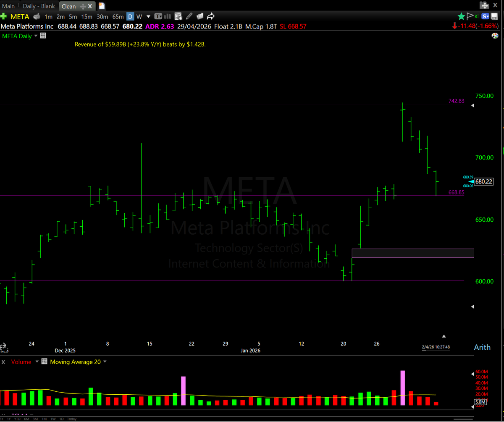This screenshot has width=504, height=422.
Task: Click the SL 668.57 value
Action: [x=293, y=26]
